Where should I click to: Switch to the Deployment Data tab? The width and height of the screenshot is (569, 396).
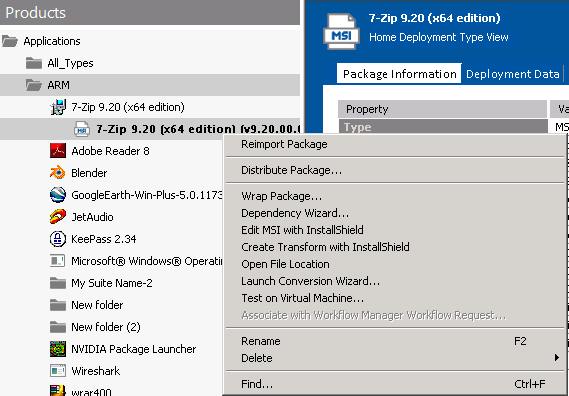pos(512,74)
